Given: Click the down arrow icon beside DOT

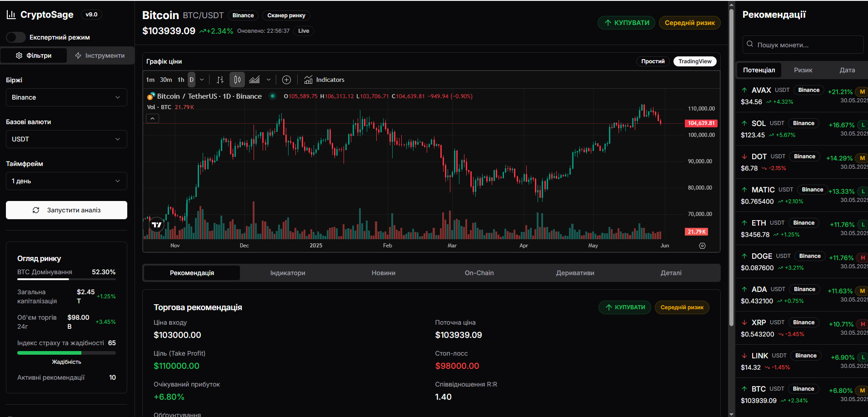Looking at the screenshot, I should (x=744, y=156).
